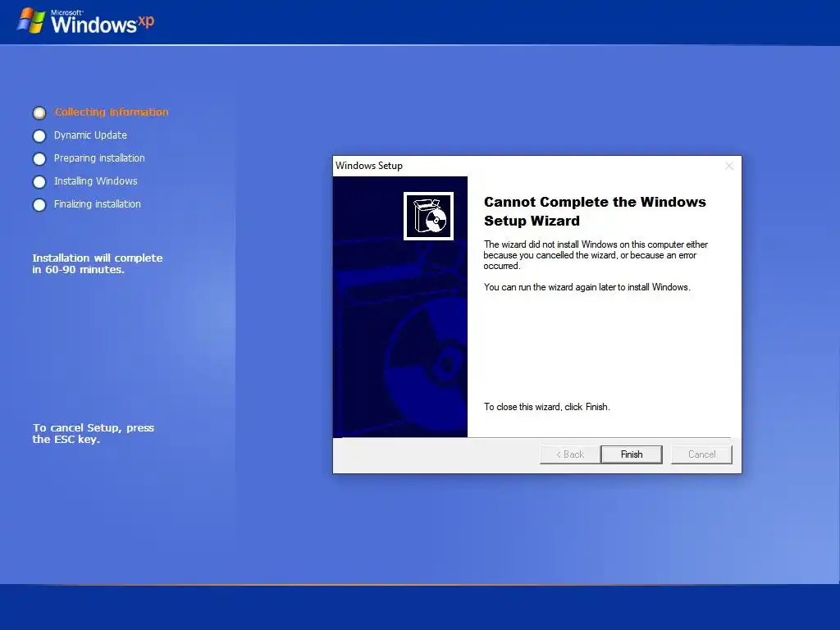Click the 'Installing Windows' label
Screen dimensions: 840x630
[x=95, y=181]
